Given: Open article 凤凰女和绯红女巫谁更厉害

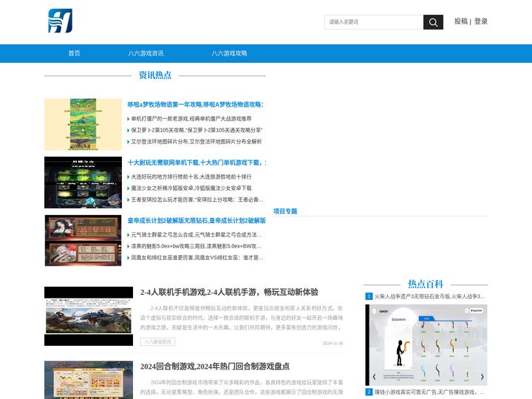Looking at the screenshot, I should pos(197,258).
